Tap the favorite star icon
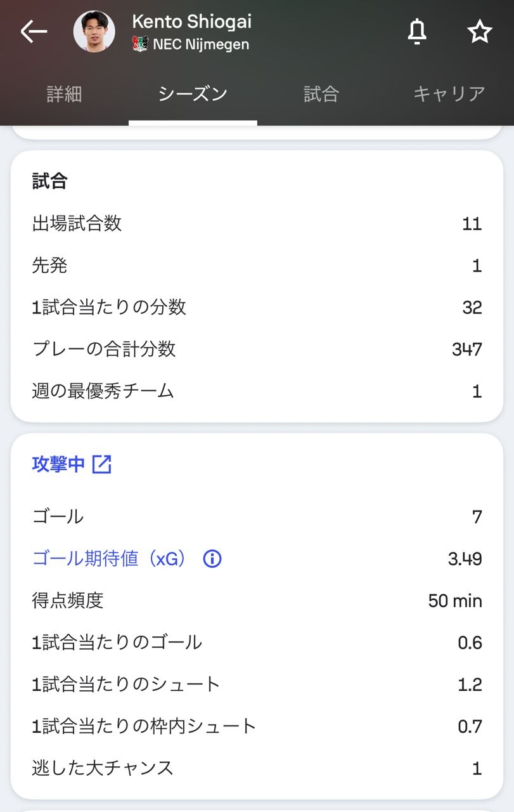The height and width of the screenshot is (812, 514). pos(479,31)
